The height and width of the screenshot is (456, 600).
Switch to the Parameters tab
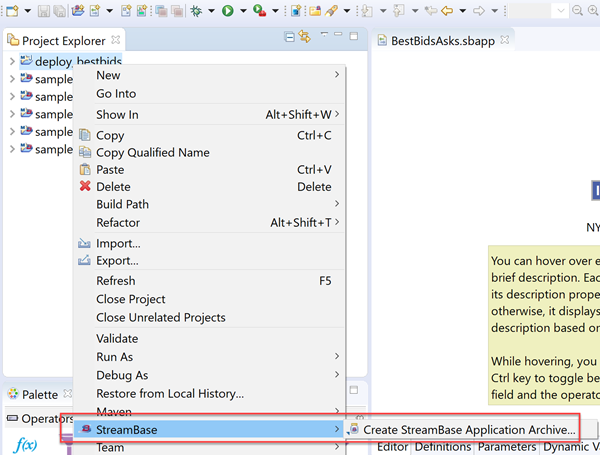506,447
